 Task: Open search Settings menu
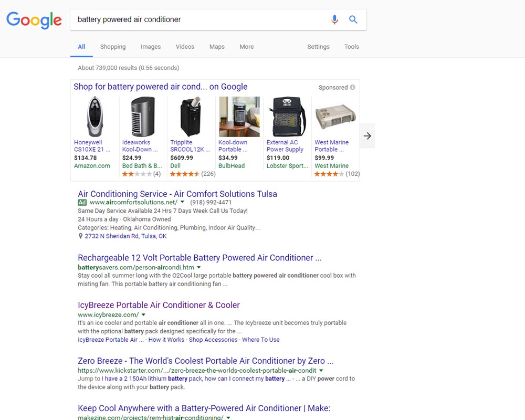click(319, 47)
